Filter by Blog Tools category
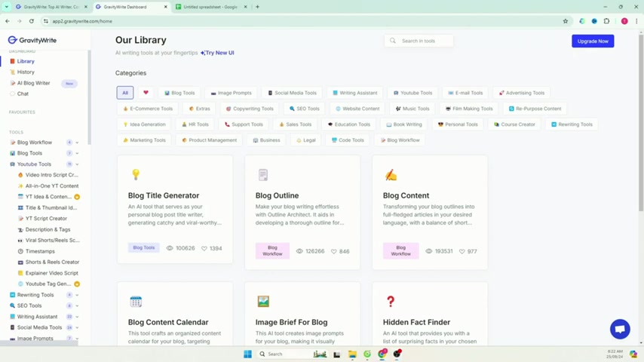This screenshot has width=644, height=362. (179, 93)
